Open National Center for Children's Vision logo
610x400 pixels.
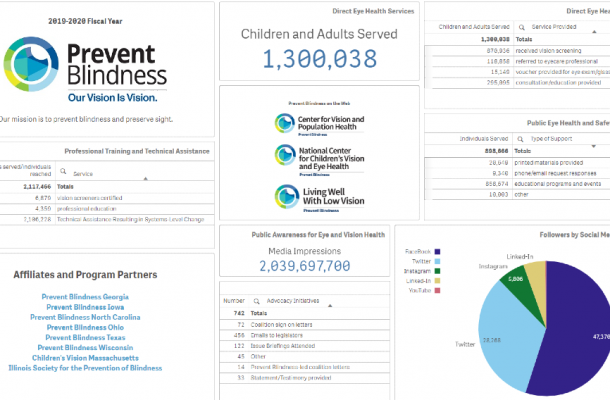(319, 160)
